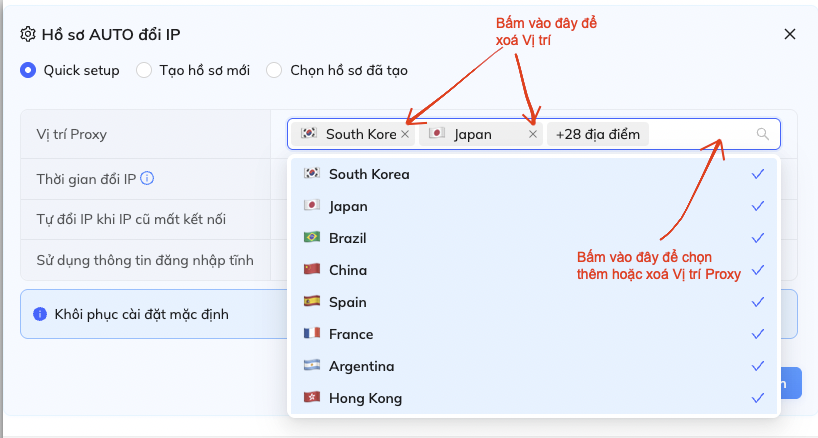Click the search magnifier in Proxy field
818x438 pixels.
[x=763, y=134]
